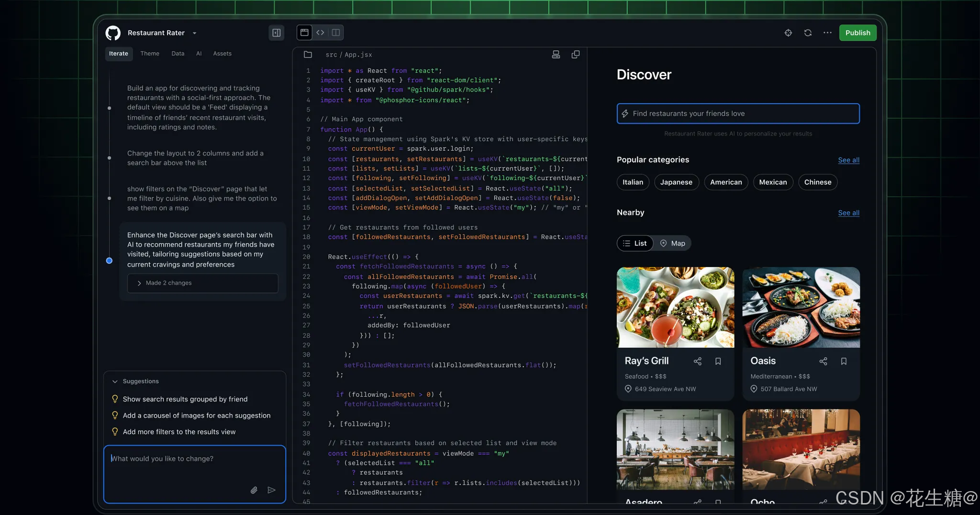The height and width of the screenshot is (515, 980).
Task: Choose Add a carousel of images suggestion
Action: click(x=197, y=415)
